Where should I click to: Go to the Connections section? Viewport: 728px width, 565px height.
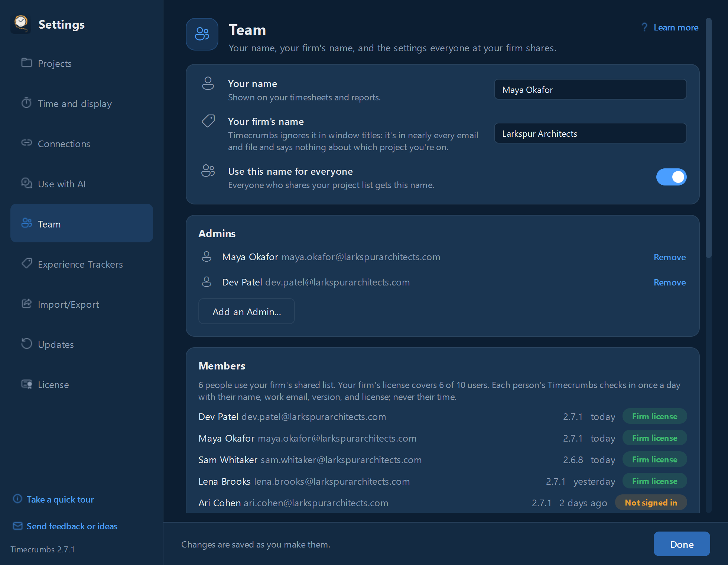(x=82, y=143)
